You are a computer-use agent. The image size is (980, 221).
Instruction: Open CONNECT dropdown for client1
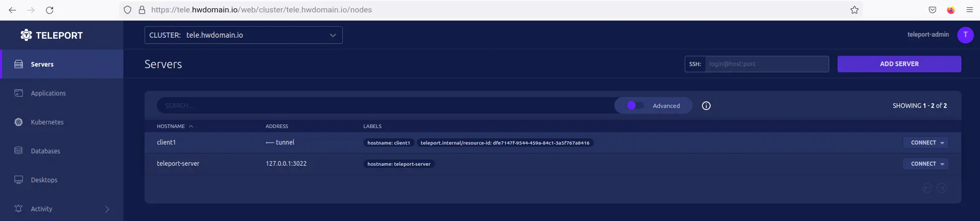click(926, 143)
